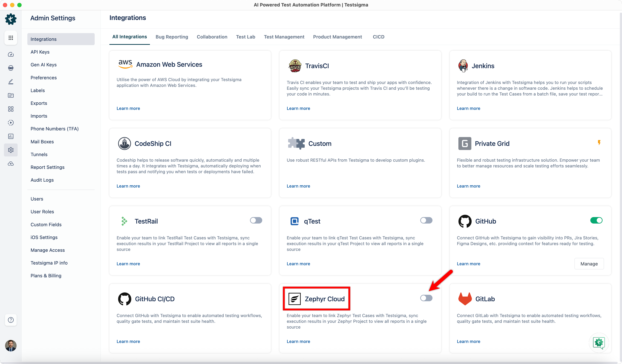Click the user profile avatar

coord(11,345)
